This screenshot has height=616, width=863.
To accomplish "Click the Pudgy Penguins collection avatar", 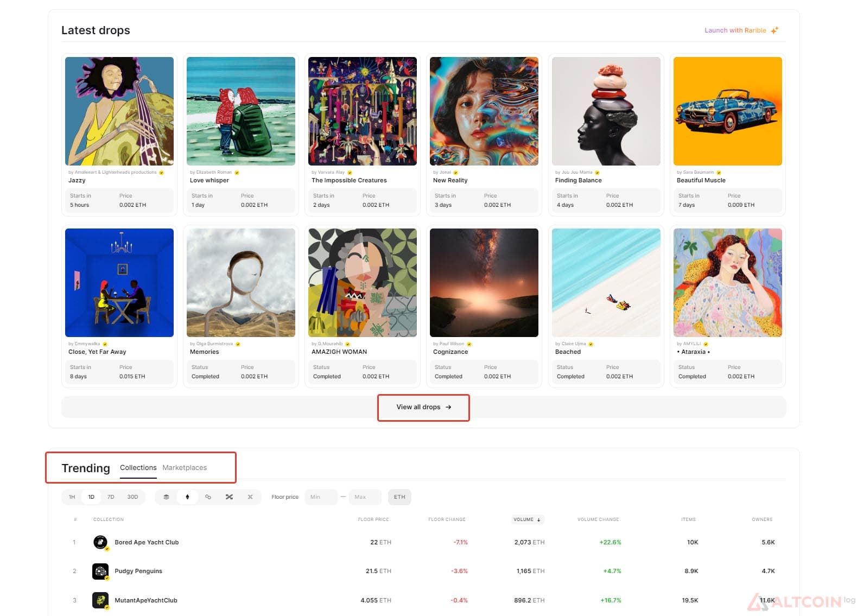I will click(x=100, y=571).
